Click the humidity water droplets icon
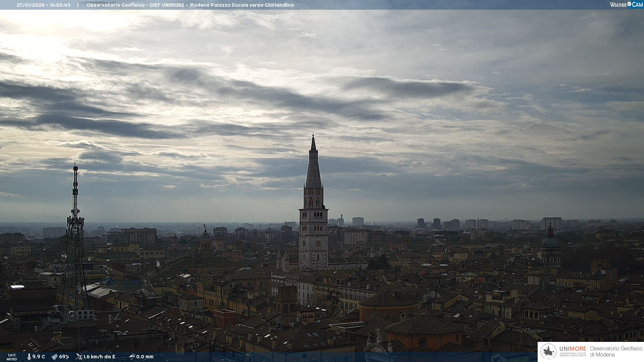This screenshot has height=362, width=644. [54, 357]
